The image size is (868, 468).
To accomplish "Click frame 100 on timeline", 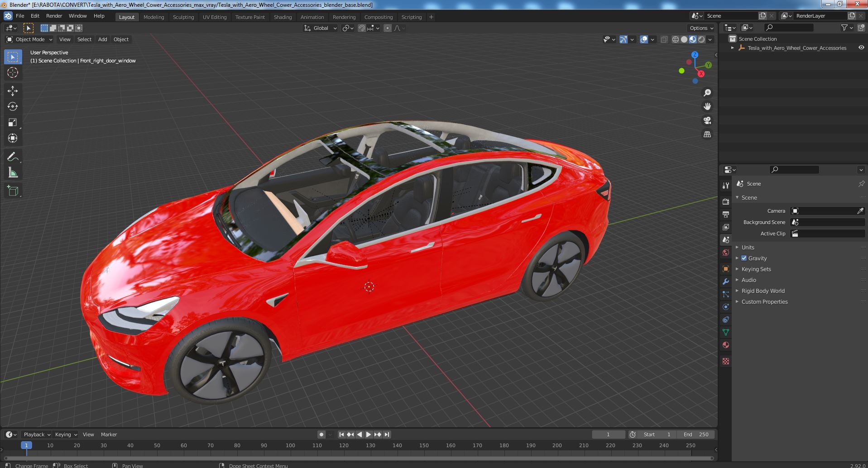I will [x=290, y=445].
